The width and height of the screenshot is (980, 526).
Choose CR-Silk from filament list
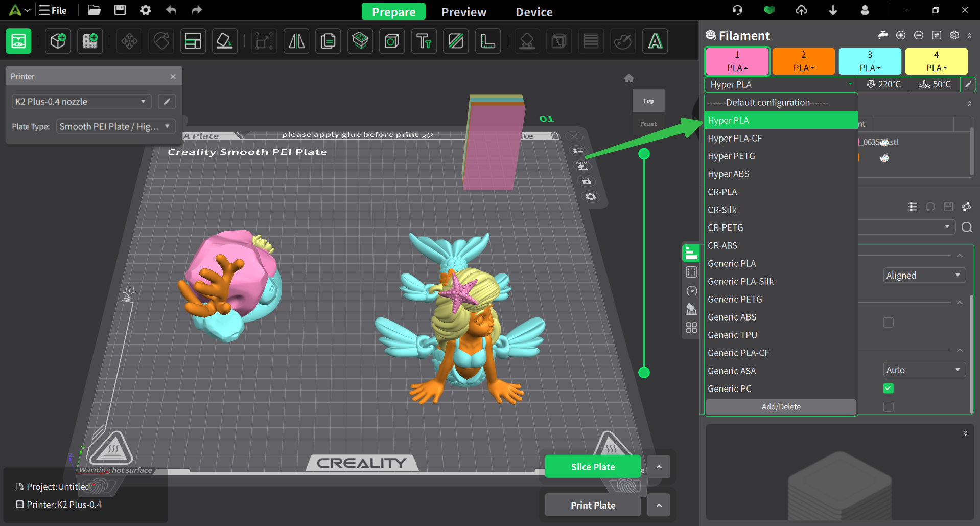coord(781,210)
